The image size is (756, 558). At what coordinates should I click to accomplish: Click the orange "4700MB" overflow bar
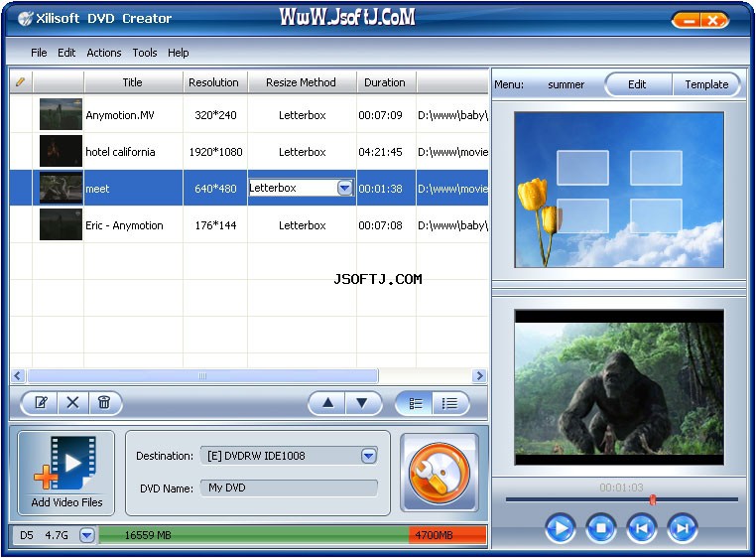[447, 535]
